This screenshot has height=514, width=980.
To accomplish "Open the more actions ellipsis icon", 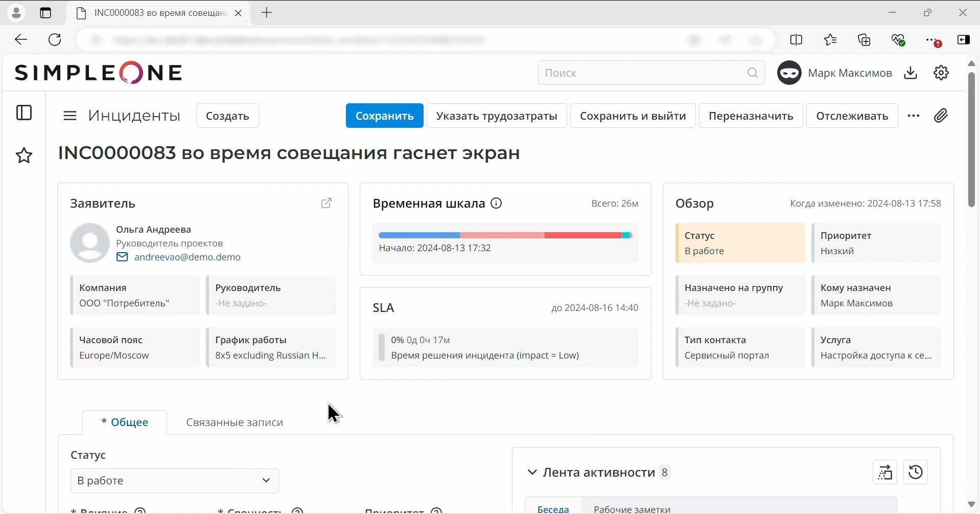I will pos(914,116).
